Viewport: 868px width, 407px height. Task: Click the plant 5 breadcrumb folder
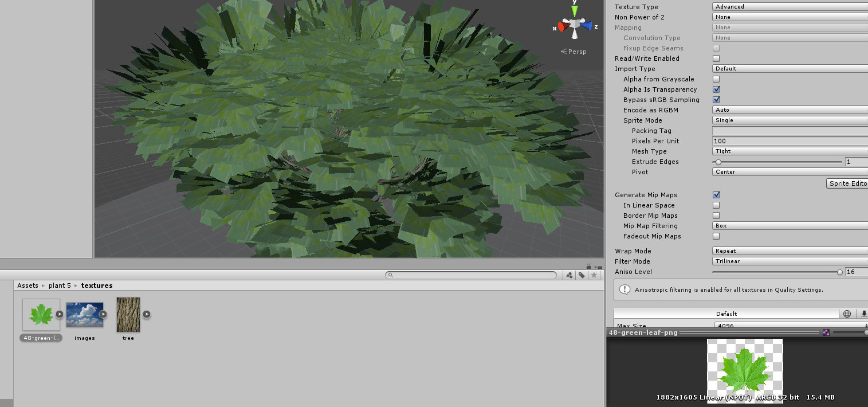coord(60,285)
